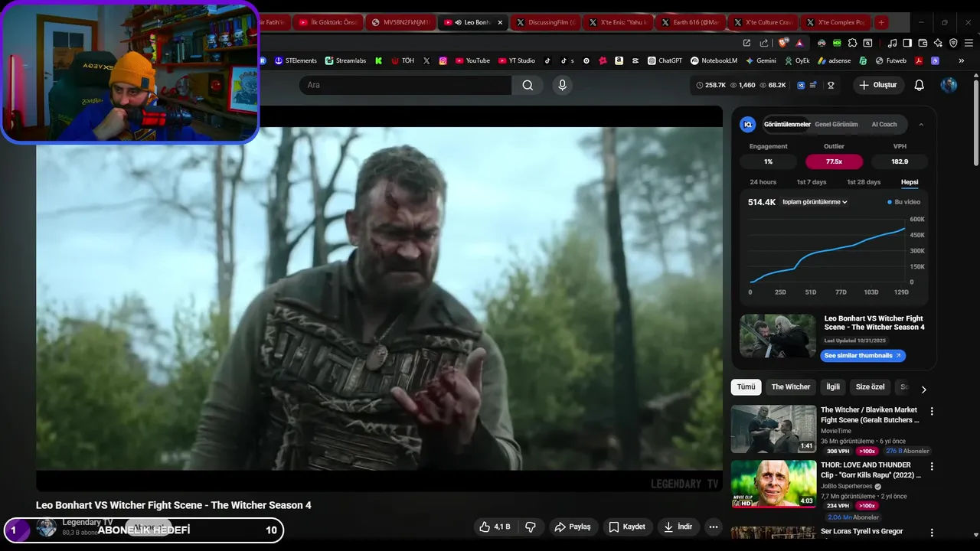Open a new browser tab
980x551 pixels.
(881, 22)
